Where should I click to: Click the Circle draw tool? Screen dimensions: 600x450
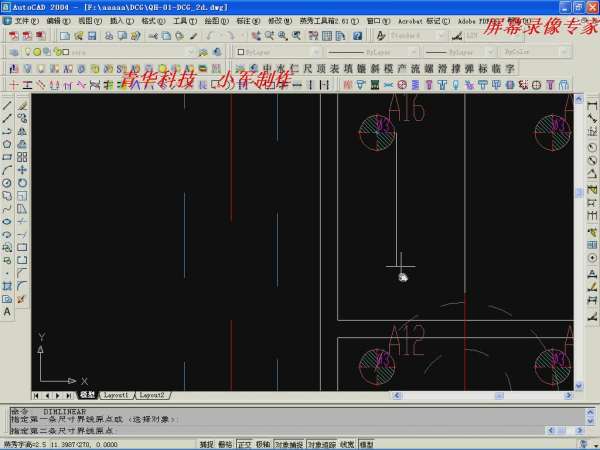pos(7,183)
